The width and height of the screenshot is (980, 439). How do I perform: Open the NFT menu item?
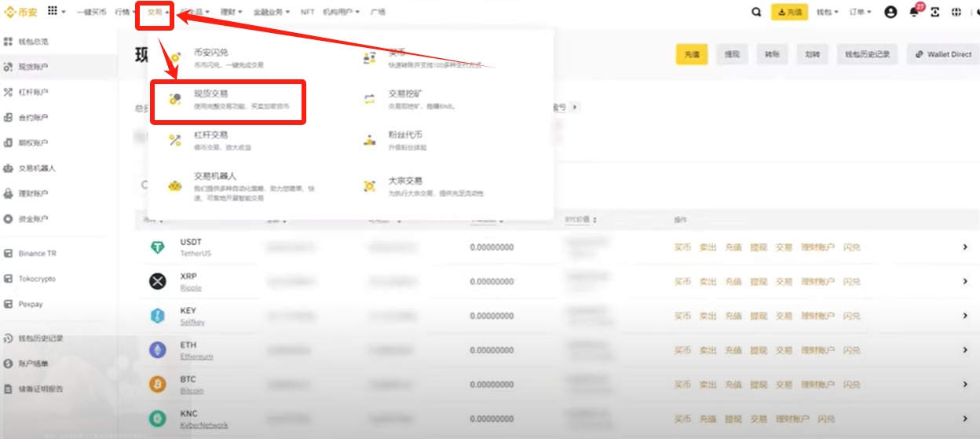(x=307, y=12)
